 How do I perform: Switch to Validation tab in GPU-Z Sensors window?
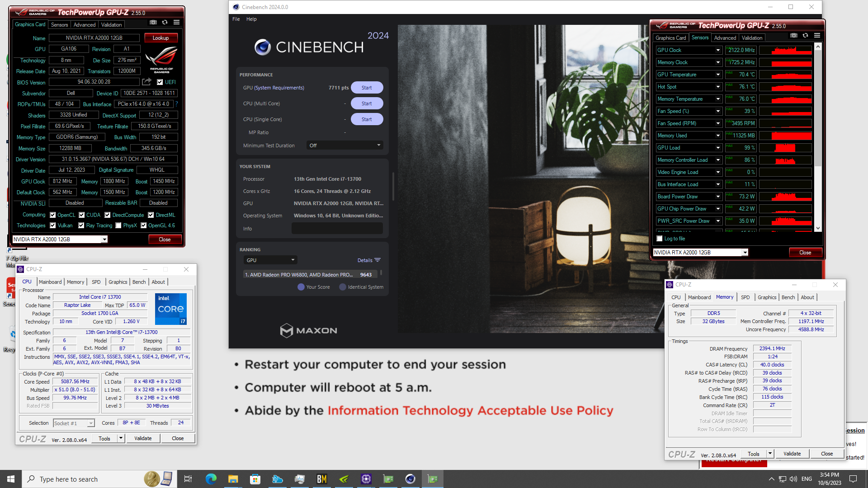pyautogui.click(x=752, y=38)
